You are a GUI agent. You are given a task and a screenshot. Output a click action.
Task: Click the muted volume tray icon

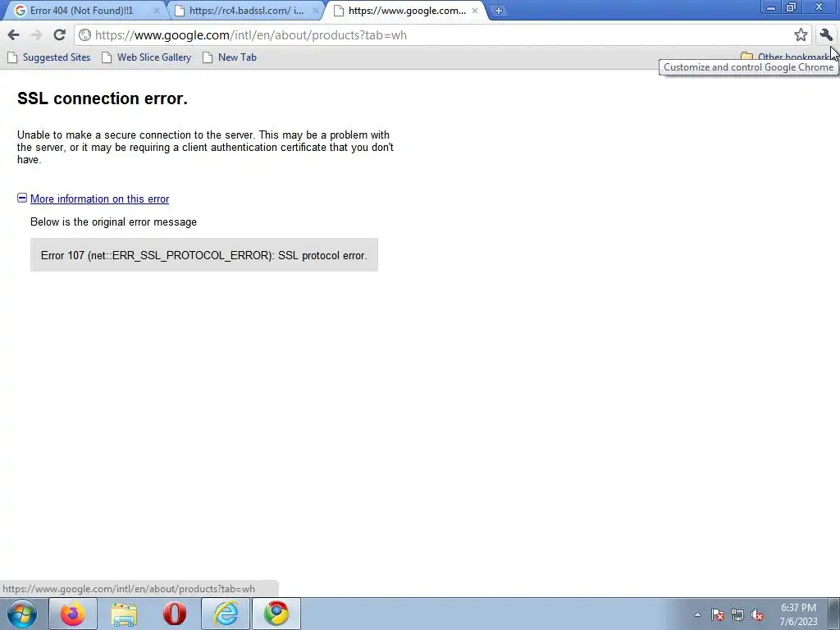tap(757, 614)
